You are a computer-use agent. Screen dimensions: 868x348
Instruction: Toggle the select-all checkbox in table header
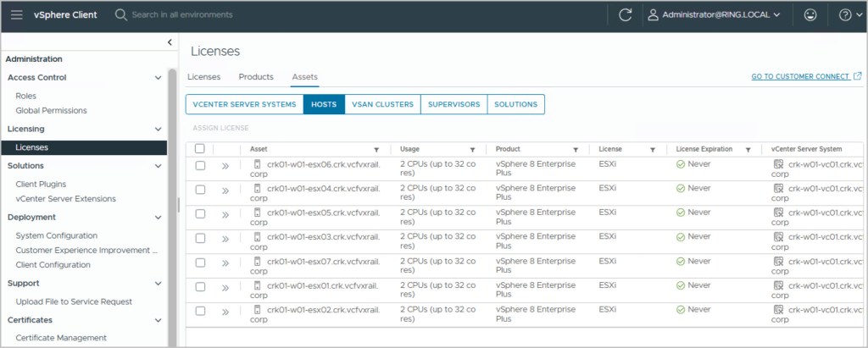click(x=200, y=149)
